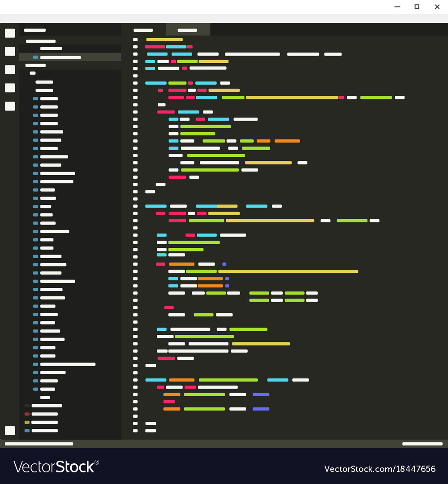Image resolution: width=448 pixels, height=484 pixels.
Task: Maximize the editor window
Action: coord(417,7)
